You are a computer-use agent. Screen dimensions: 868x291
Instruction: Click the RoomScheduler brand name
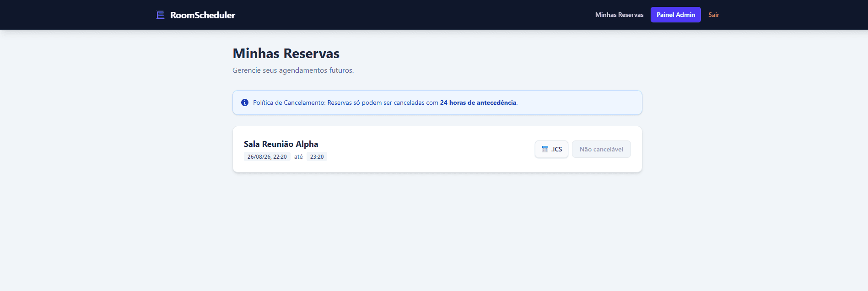click(x=203, y=15)
